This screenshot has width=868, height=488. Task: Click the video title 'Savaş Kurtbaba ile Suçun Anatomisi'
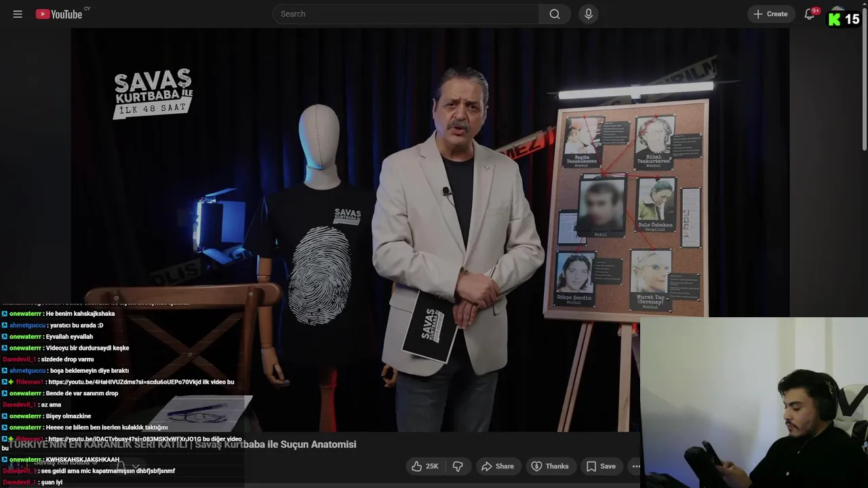pyautogui.click(x=275, y=445)
